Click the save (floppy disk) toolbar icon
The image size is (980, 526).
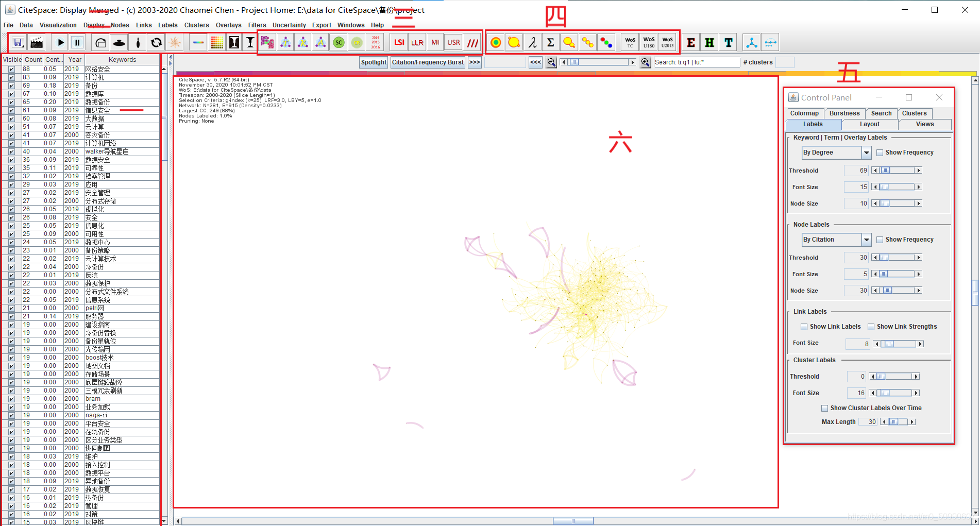tap(18, 43)
